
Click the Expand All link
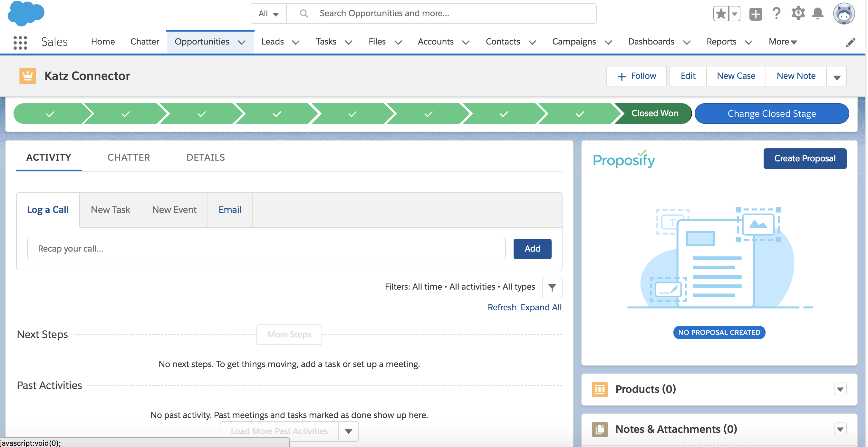pyautogui.click(x=541, y=307)
